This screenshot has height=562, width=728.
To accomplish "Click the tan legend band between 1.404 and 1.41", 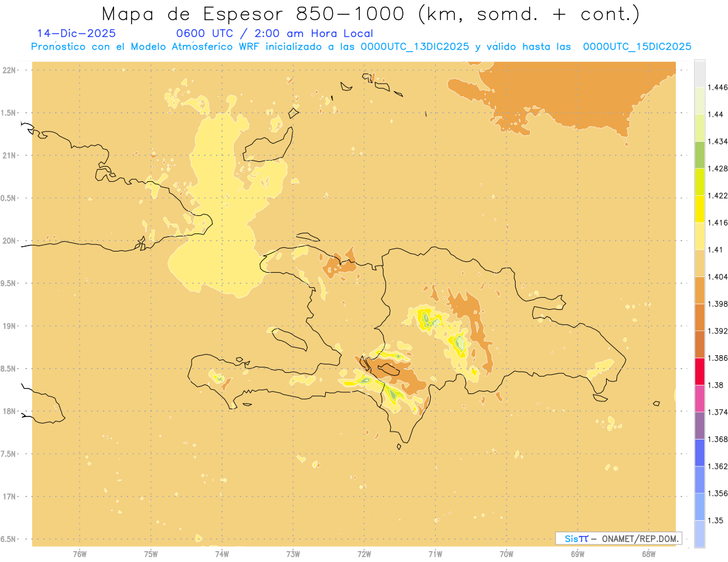I will click(699, 263).
